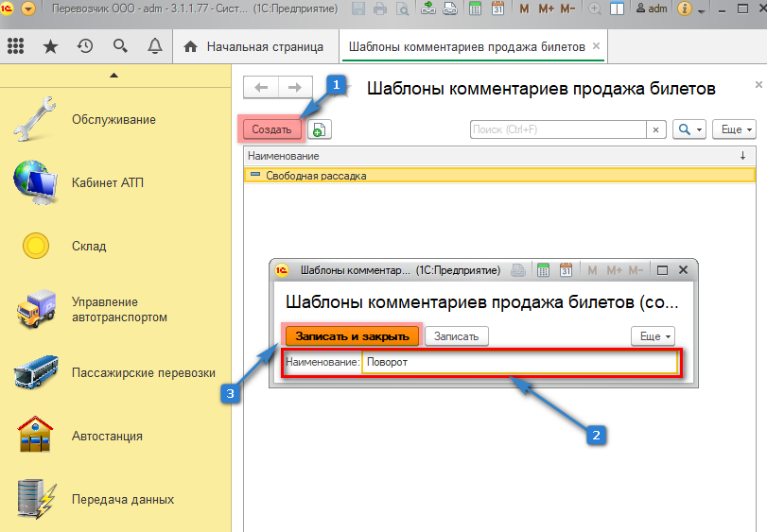The height and width of the screenshot is (532, 767).
Task: Open the History clock icon
Action: pos(85,46)
